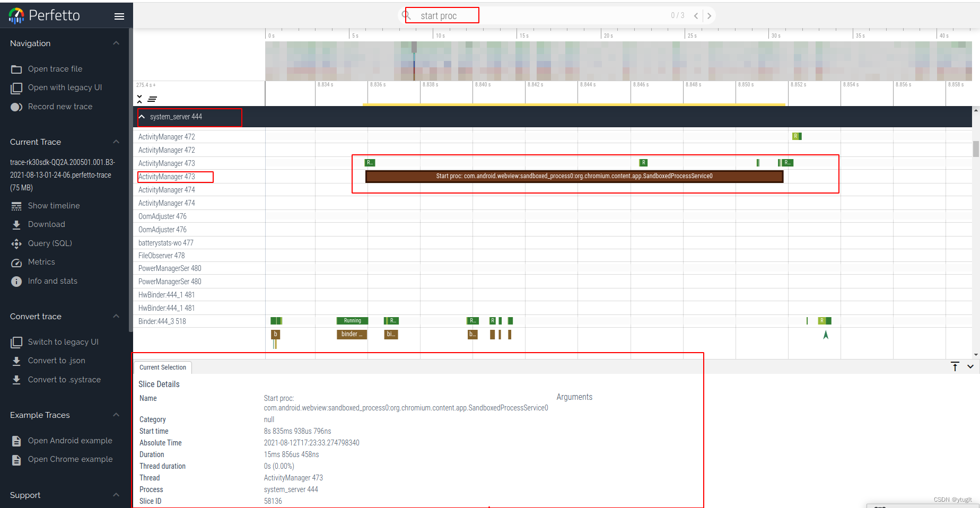Click the Slice ID value 58136

(x=273, y=501)
